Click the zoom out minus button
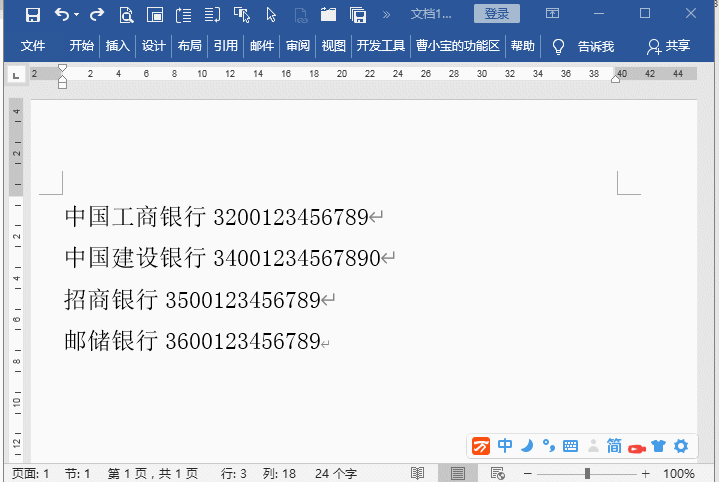 point(528,473)
